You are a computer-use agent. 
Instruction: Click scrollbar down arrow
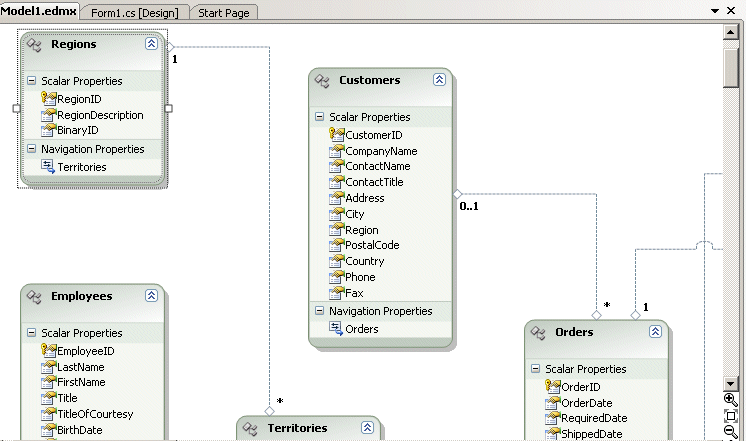pos(730,383)
